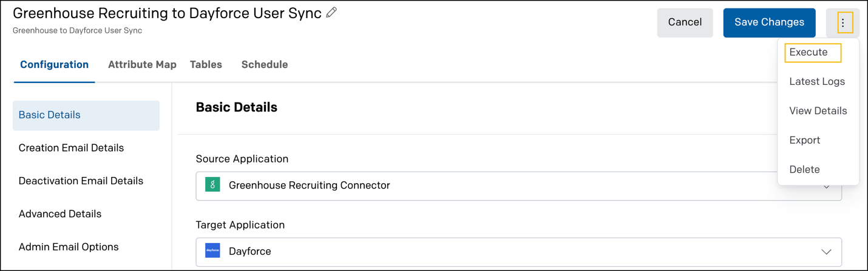Open the Tables tab
The width and height of the screenshot is (868, 271).
(206, 64)
